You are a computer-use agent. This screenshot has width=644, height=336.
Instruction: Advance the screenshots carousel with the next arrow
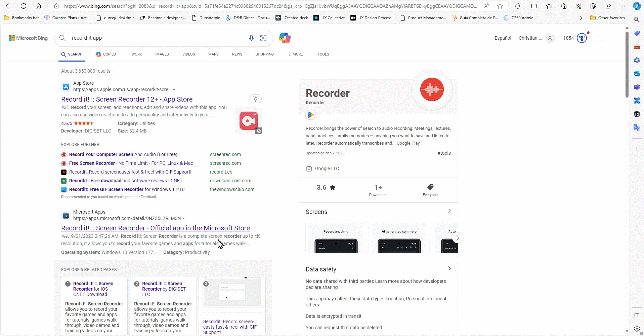point(457,238)
